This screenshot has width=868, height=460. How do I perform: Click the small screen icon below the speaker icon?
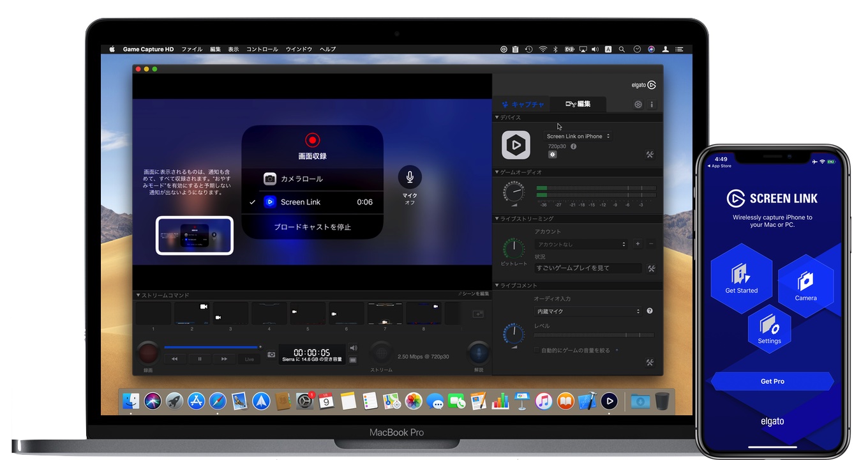[x=353, y=360]
